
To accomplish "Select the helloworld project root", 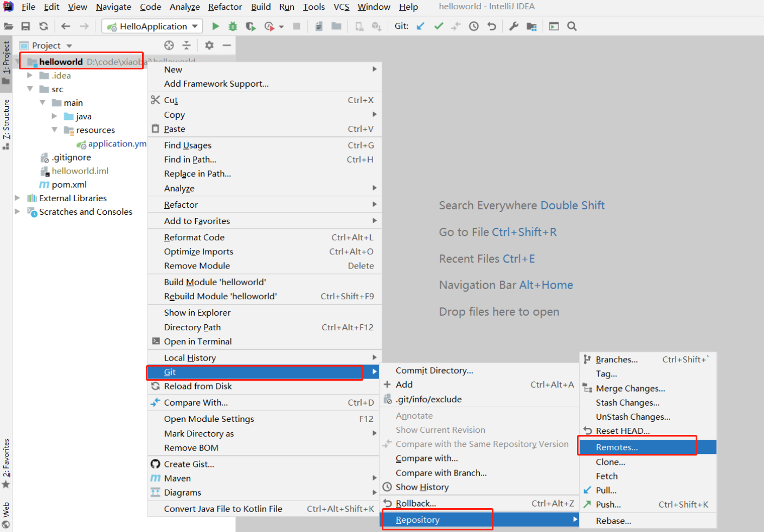I will click(x=61, y=62).
